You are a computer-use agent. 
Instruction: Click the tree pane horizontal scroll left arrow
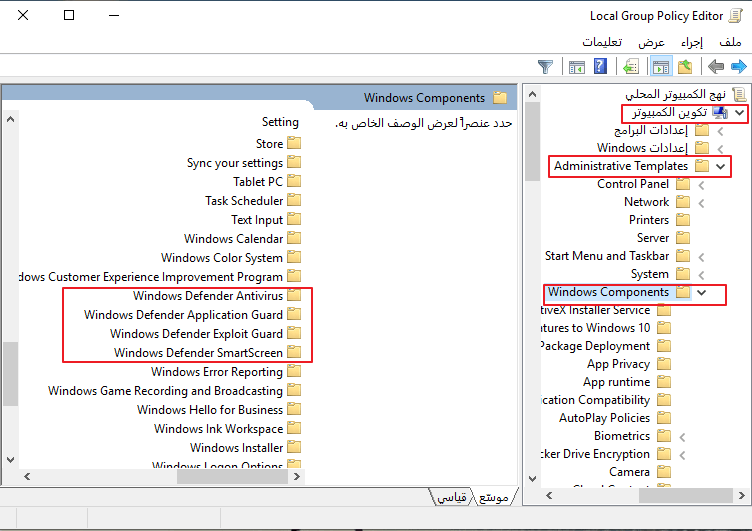tap(549, 495)
